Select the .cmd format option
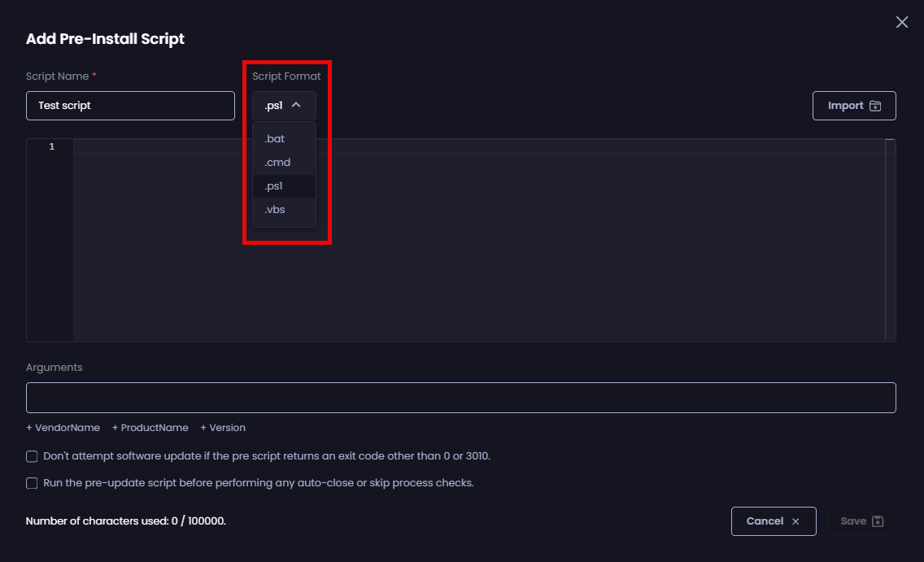The image size is (924, 562). click(277, 162)
